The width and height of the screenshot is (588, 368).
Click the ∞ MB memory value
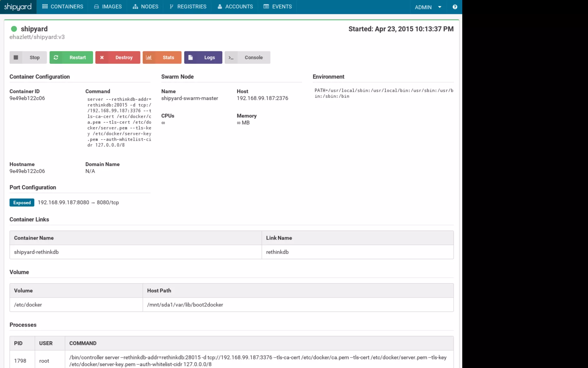point(243,123)
